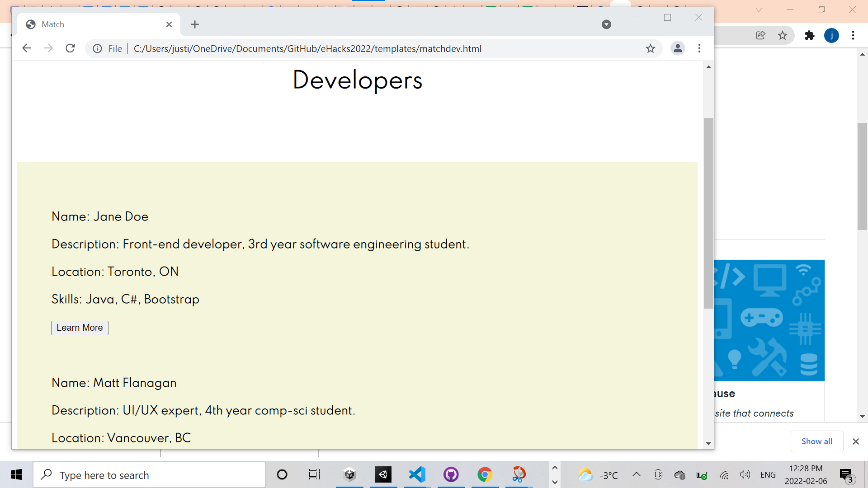
Task: Show hidden system tray icons chevron
Action: coord(636,474)
